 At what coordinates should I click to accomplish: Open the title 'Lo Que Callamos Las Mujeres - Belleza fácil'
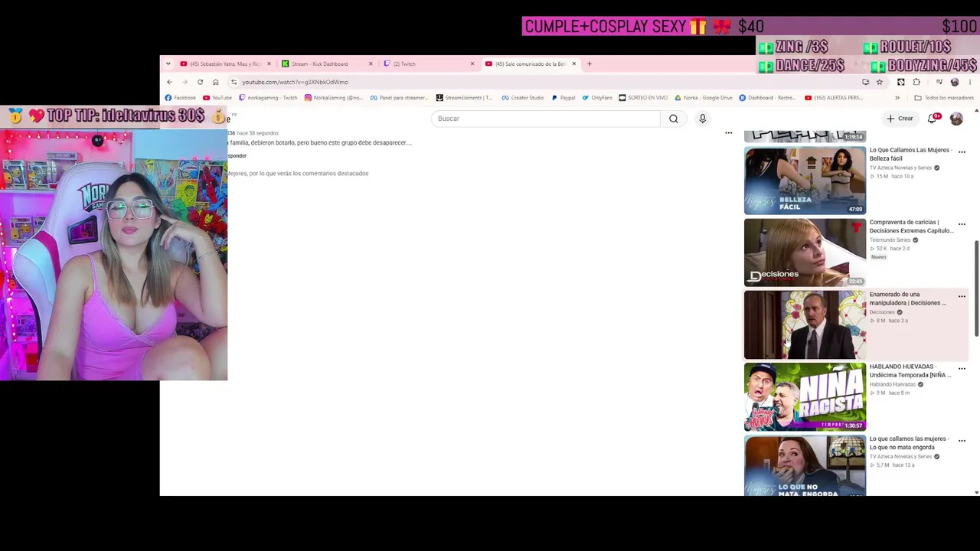(911, 154)
